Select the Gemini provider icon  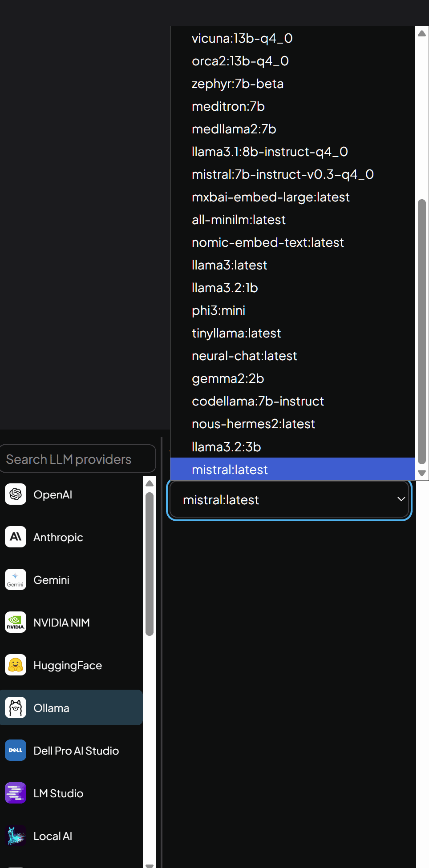(x=16, y=579)
